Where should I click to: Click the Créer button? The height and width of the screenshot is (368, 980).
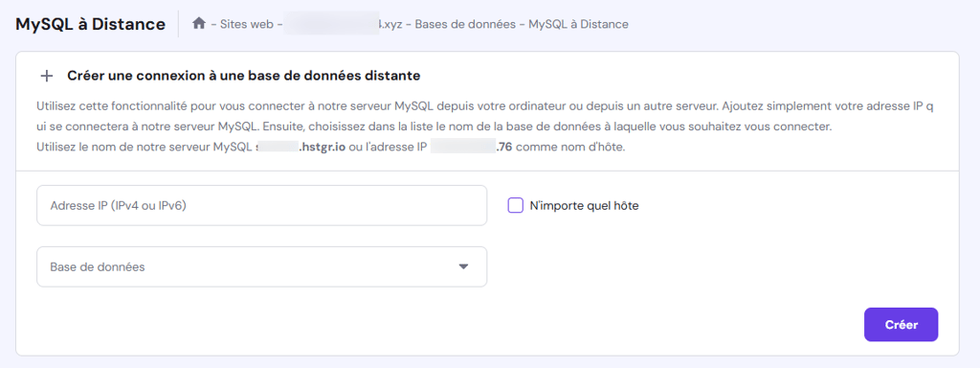(901, 325)
